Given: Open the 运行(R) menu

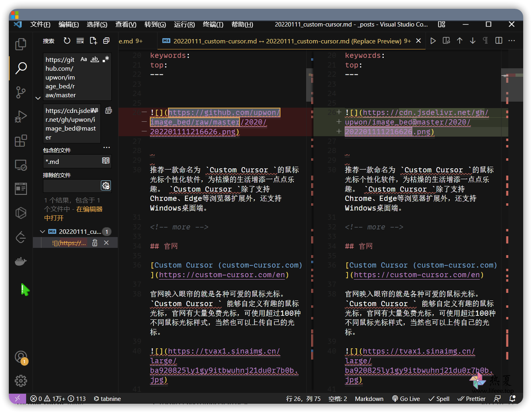Looking at the screenshot, I should pos(184,24).
